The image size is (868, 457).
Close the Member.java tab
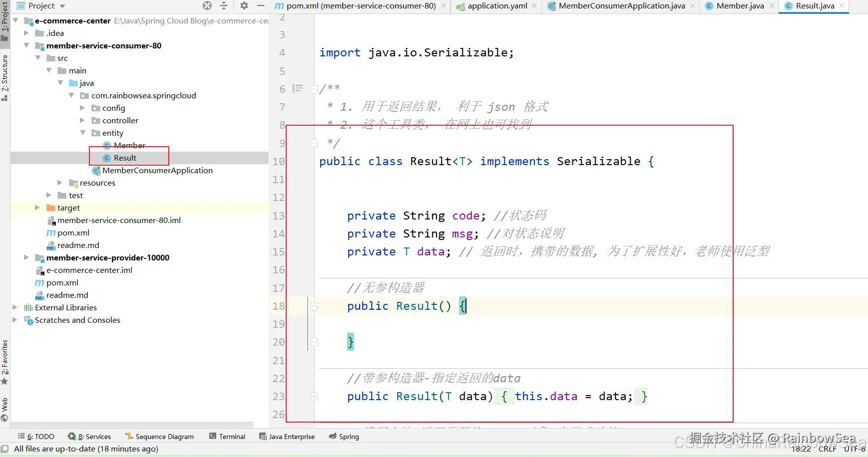(x=772, y=5)
